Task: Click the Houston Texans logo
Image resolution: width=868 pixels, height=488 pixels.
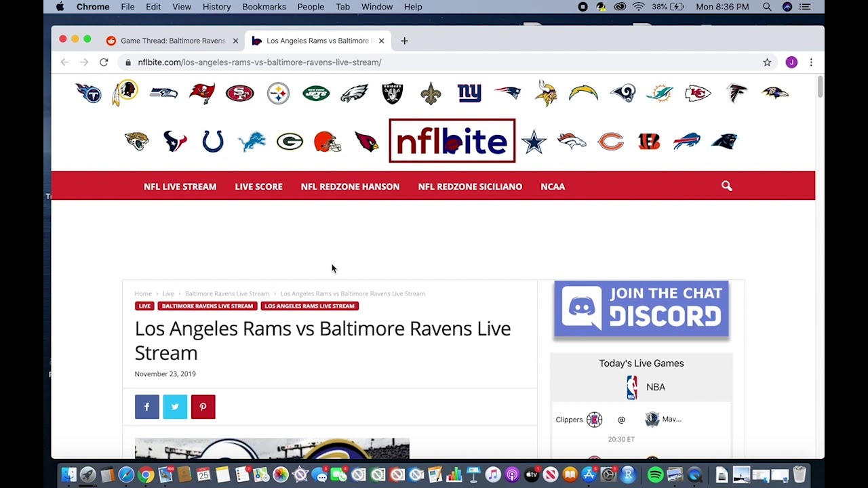Action: point(175,142)
